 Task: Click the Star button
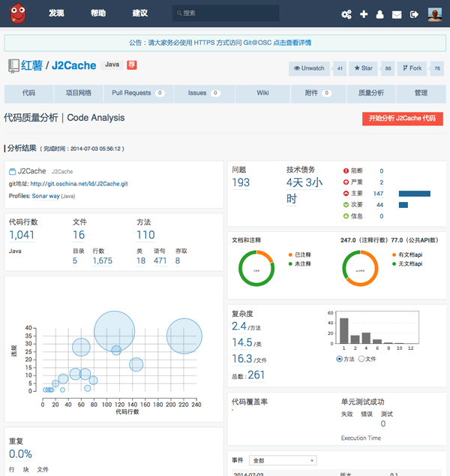pyautogui.click(x=363, y=68)
